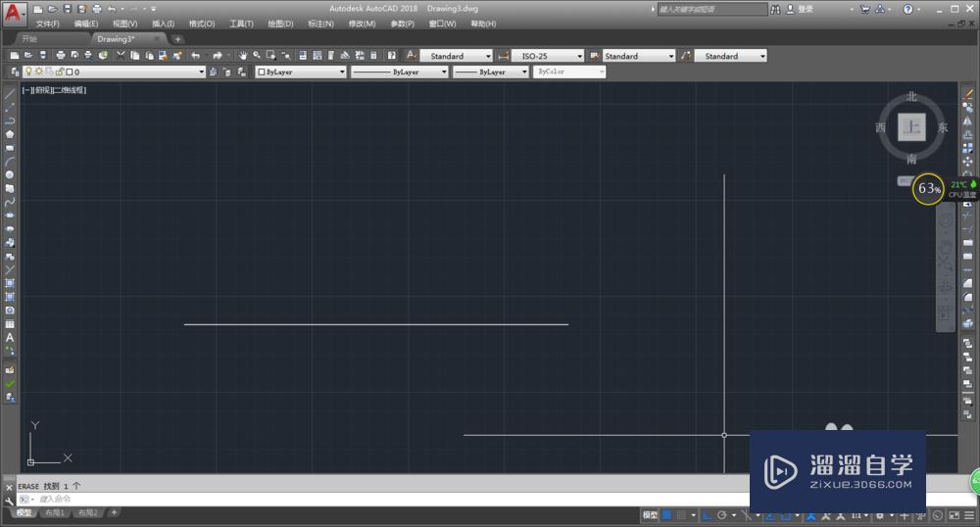Screen dimensions: 980x527
Task: Select the Line draw tool
Action: (x=10, y=94)
